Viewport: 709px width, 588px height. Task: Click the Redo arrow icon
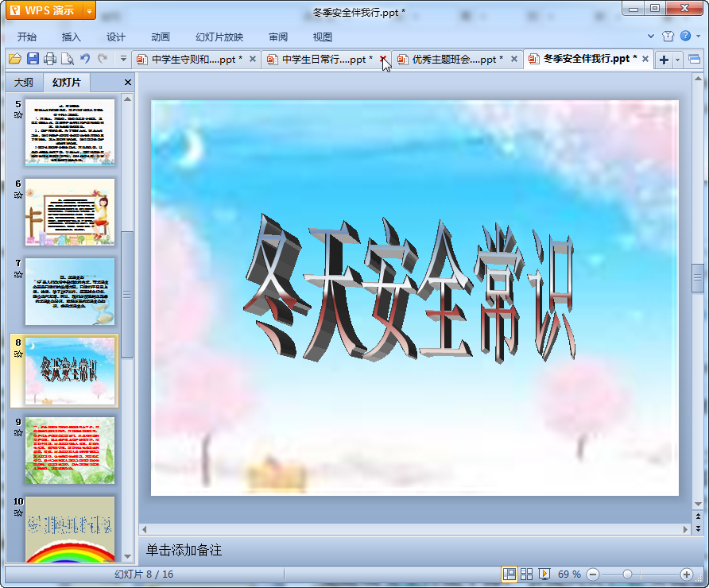tap(103, 59)
